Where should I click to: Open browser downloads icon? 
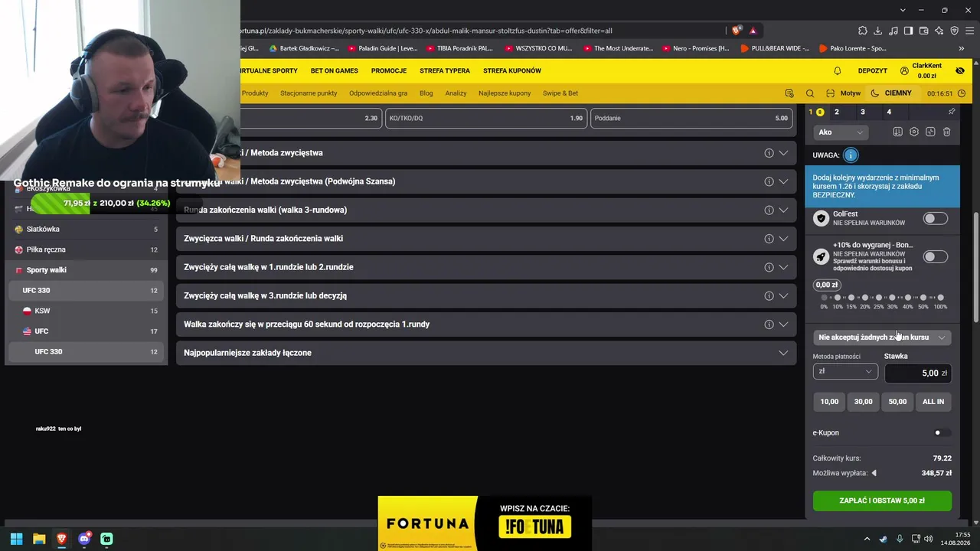(877, 31)
